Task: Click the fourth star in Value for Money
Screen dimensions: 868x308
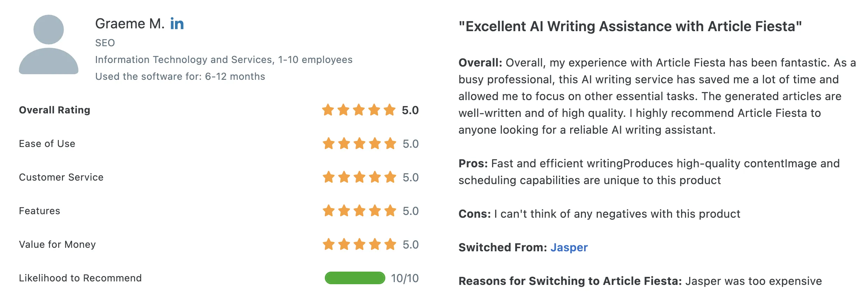Action: click(375, 244)
